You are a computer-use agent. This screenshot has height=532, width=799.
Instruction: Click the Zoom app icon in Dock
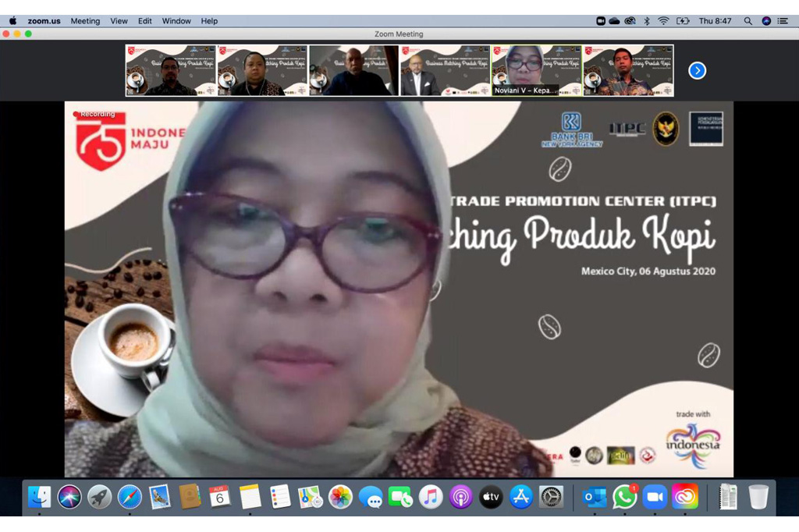[655, 497]
